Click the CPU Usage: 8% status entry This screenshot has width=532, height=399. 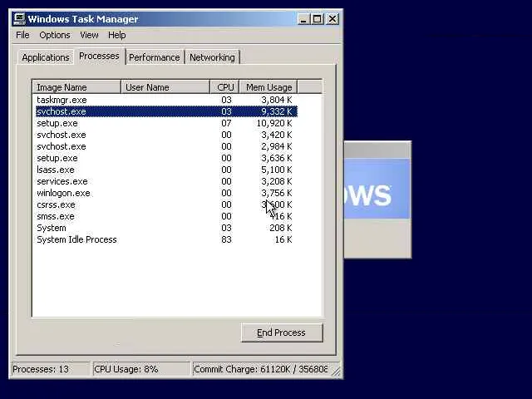tap(141, 369)
